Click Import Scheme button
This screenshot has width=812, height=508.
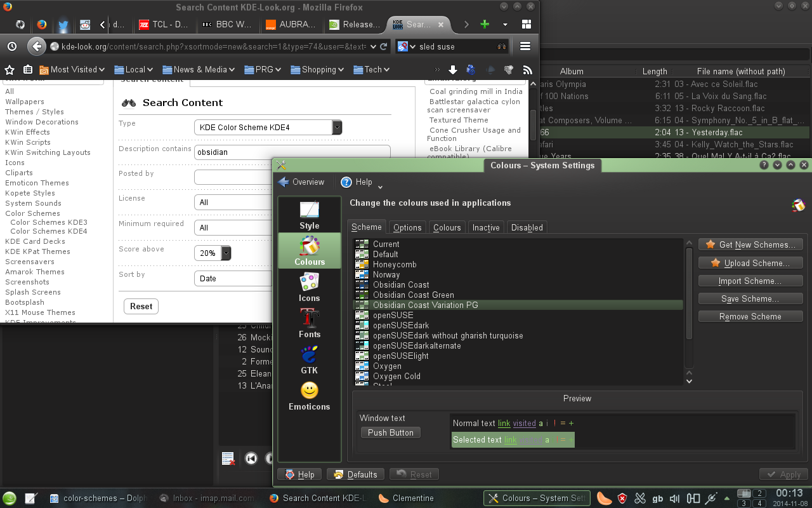pos(750,281)
